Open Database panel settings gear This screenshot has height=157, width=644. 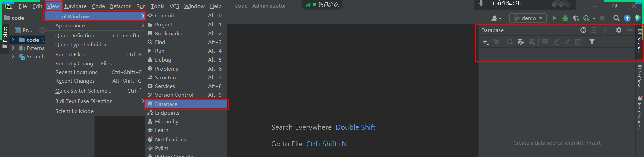[619, 30]
